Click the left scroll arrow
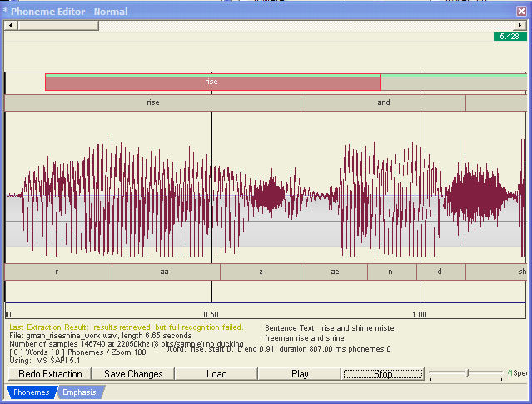This screenshot has height=404, width=532. click(x=11, y=26)
